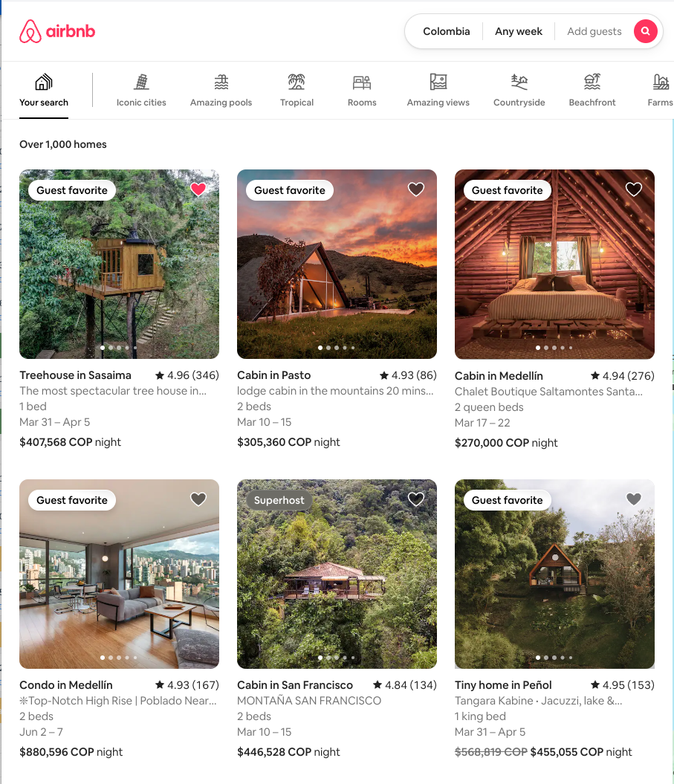Click the Cabin in Medellín bedroom photo
Screen dimensions: 674x784
554,264
